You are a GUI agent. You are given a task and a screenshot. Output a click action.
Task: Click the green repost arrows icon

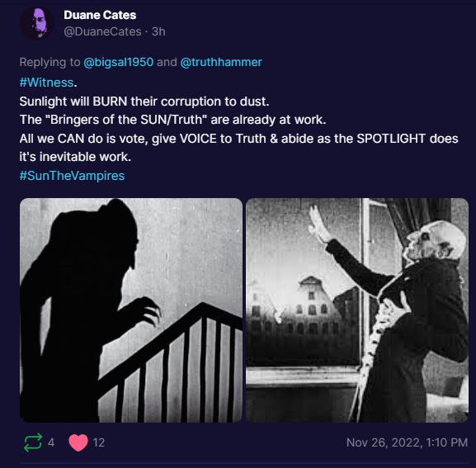tap(33, 442)
